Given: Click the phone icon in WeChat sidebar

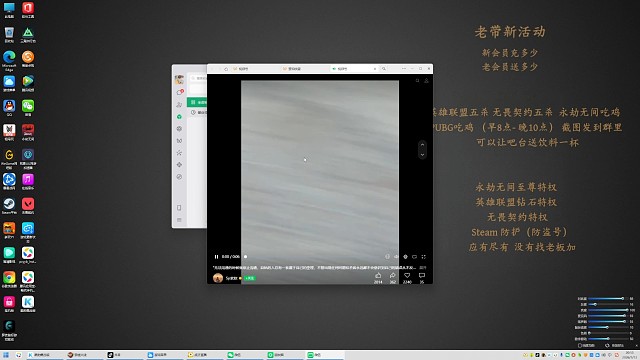Looking at the screenshot, I should (x=179, y=208).
